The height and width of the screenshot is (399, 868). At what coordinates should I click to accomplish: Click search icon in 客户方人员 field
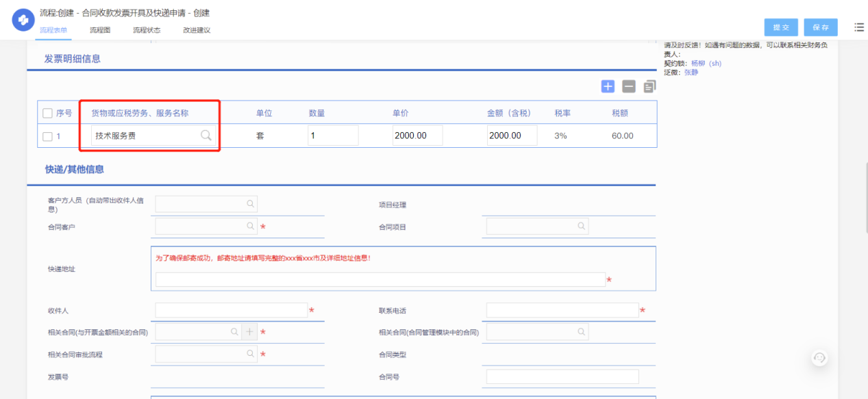coord(251,204)
